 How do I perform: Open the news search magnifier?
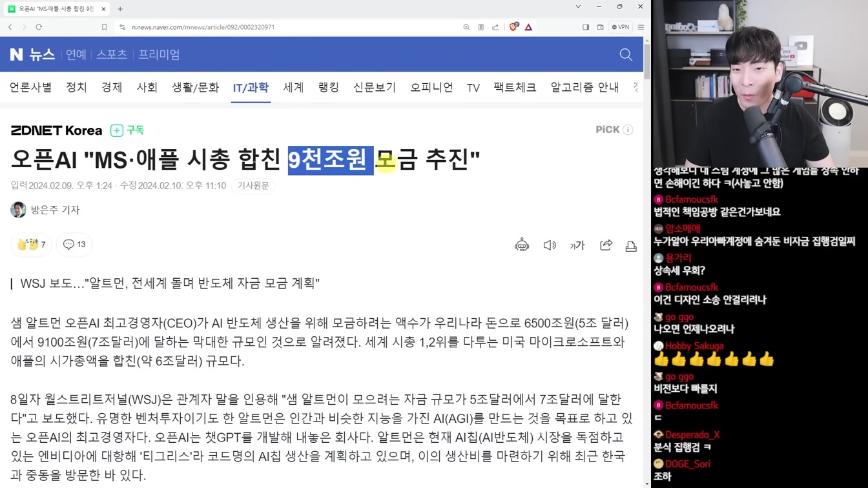coord(626,55)
